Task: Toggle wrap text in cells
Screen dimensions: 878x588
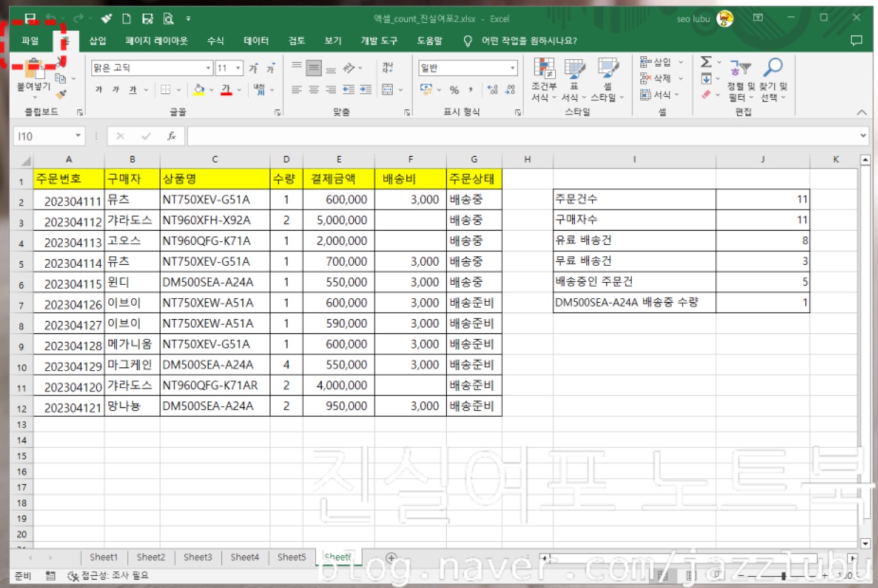Action: (387, 67)
